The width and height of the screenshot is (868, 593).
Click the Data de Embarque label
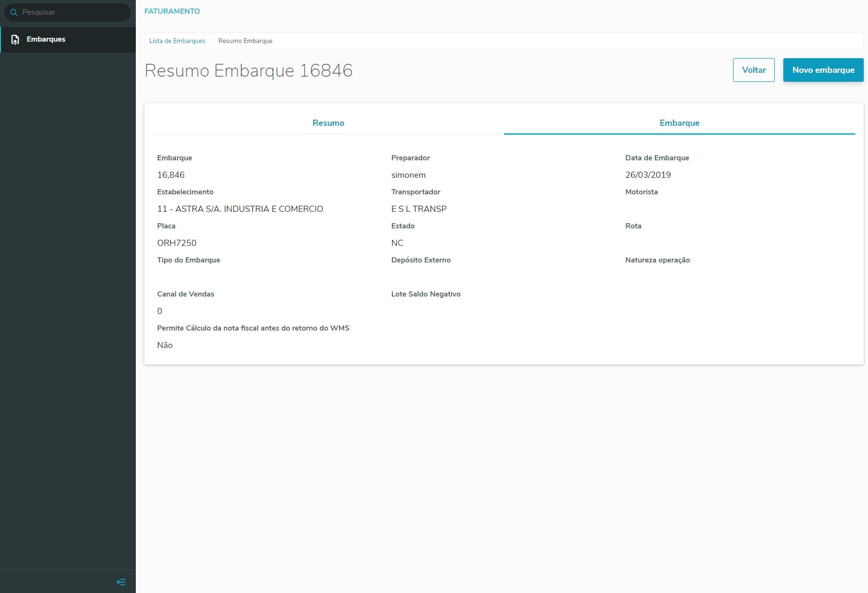(657, 158)
